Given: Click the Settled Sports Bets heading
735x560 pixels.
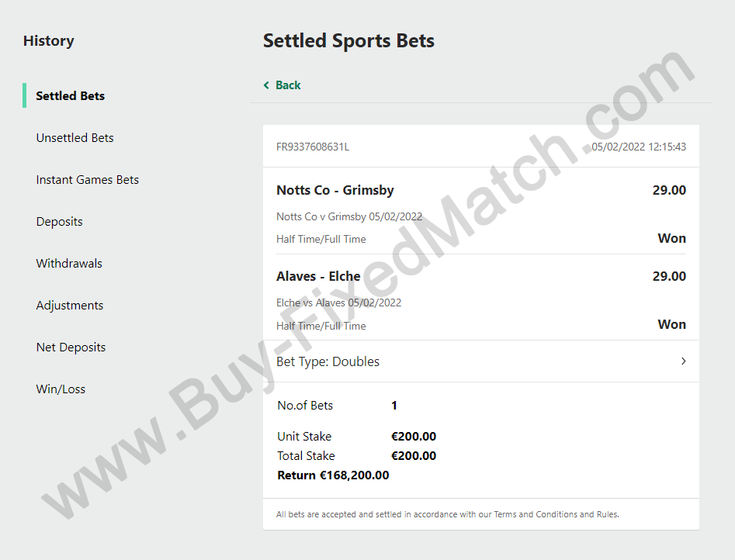Looking at the screenshot, I should pyautogui.click(x=348, y=41).
